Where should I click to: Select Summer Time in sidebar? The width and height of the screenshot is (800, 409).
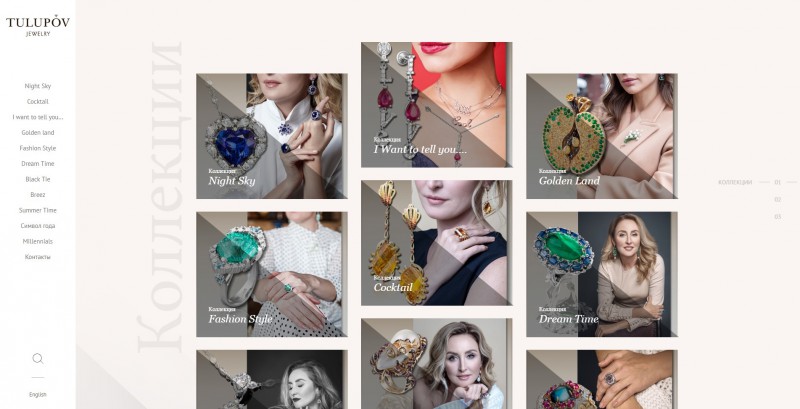click(x=38, y=210)
